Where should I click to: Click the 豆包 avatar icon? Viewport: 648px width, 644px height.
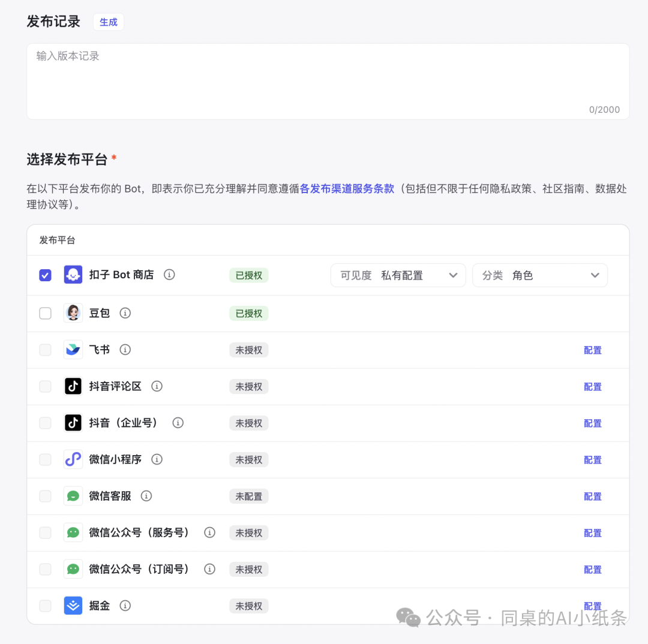73,312
